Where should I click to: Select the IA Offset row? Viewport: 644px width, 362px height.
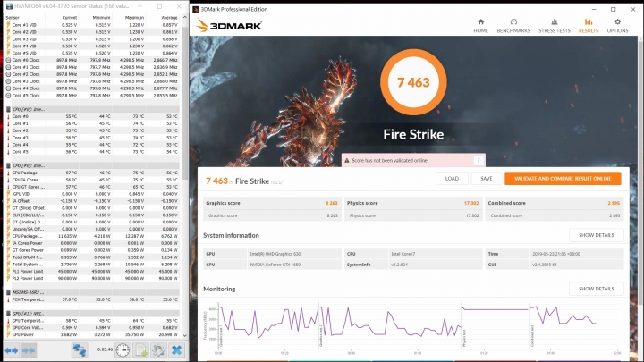tap(92, 201)
